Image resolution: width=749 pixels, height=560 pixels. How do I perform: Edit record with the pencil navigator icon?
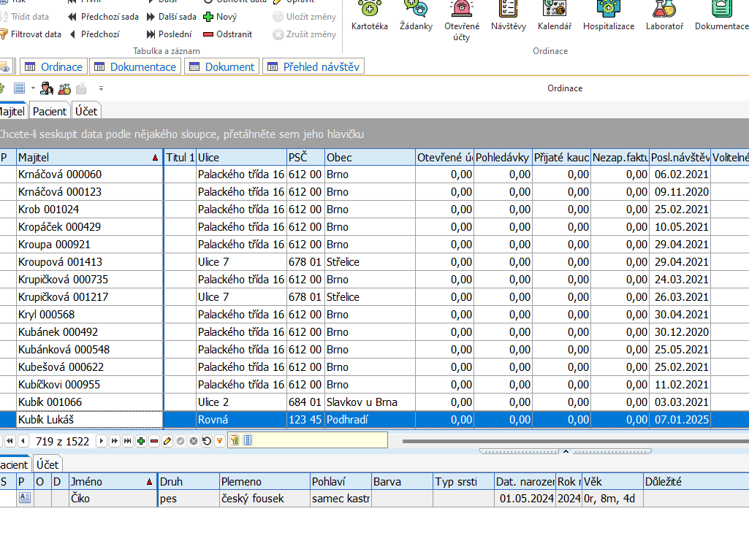(167, 441)
